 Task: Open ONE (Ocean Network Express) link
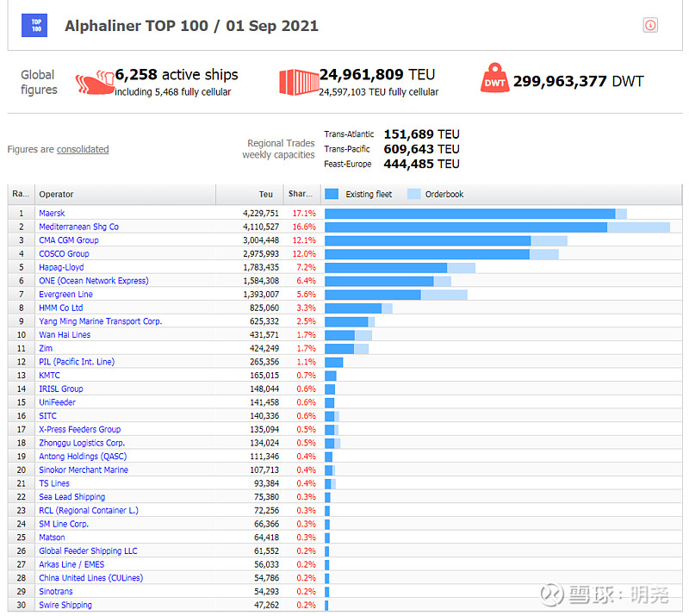coord(94,281)
